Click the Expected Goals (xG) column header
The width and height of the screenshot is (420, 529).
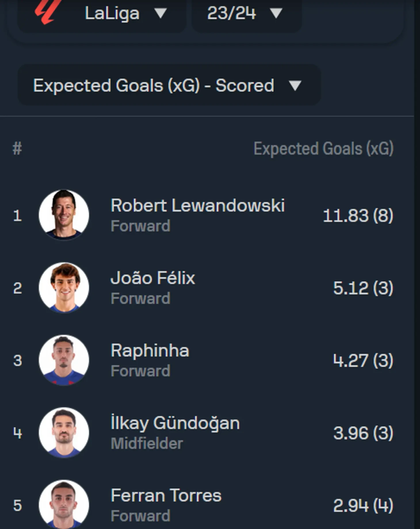click(323, 149)
